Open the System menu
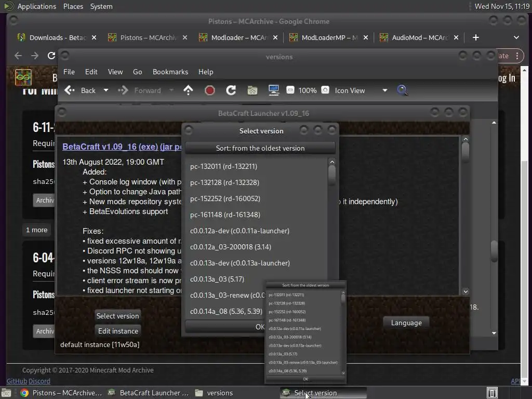The height and width of the screenshot is (399, 532). pyautogui.click(x=101, y=6)
